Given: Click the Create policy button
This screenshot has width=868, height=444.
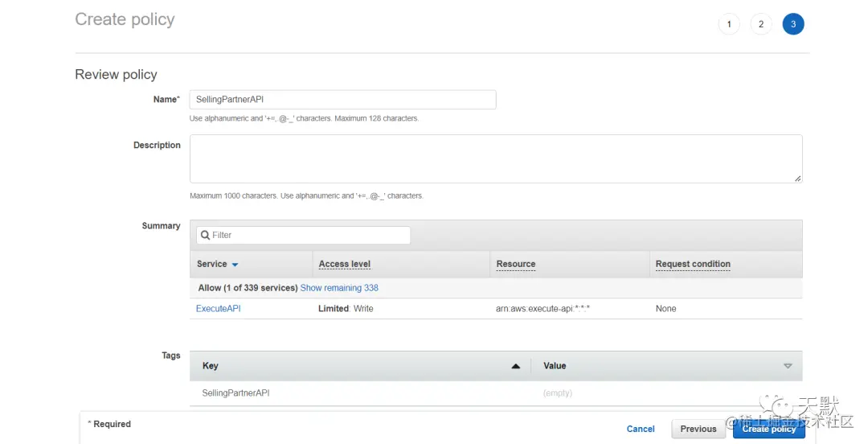Looking at the screenshot, I should coord(769,429).
